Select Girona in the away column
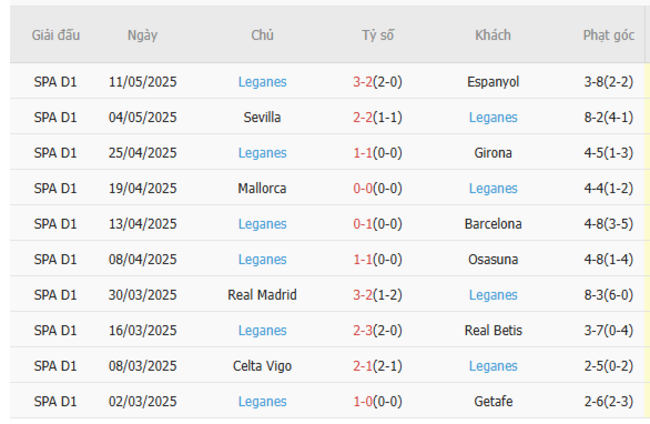This screenshot has width=650, height=424. [x=493, y=153]
